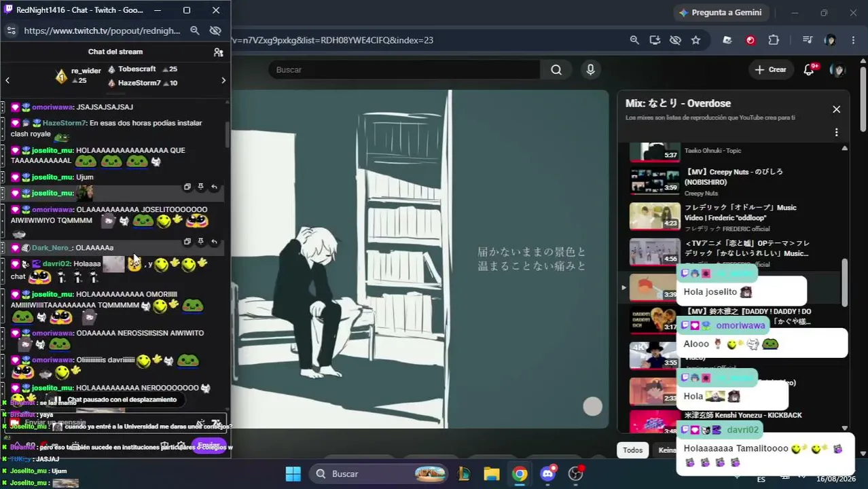
Task: Click Taeko Ohnuki - Topic playlist thumbnail
Action: click(x=655, y=151)
